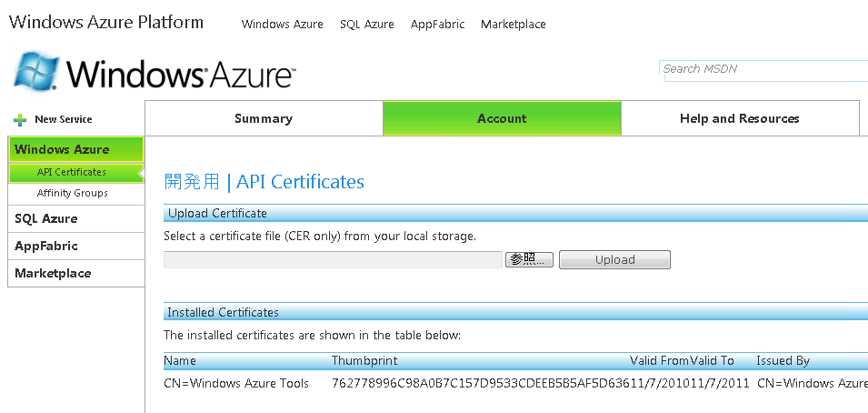The height and width of the screenshot is (413, 868).
Task: Click the Name column header
Action: click(180, 361)
